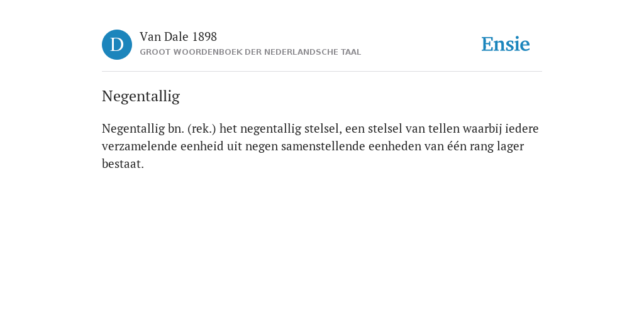Screen dimensions: 644x322
Task: Click the blue circular D avatar icon
Action: click(x=117, y=45)
